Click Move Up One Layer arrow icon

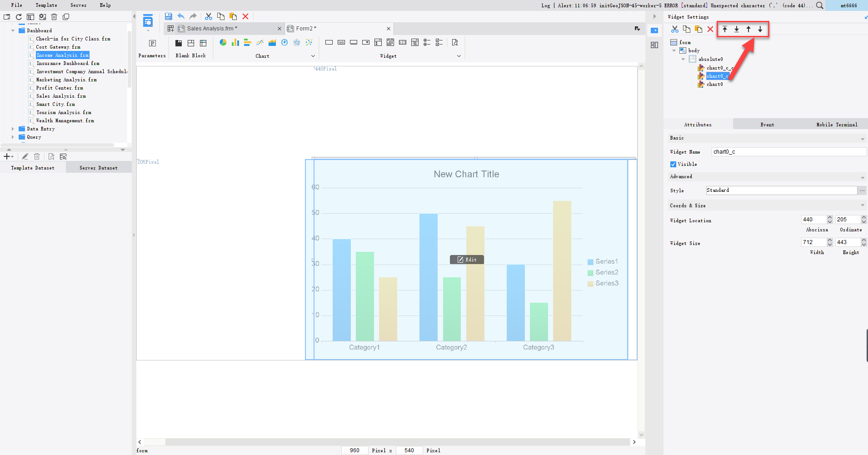pyautogui.click(x=748, y=29)
